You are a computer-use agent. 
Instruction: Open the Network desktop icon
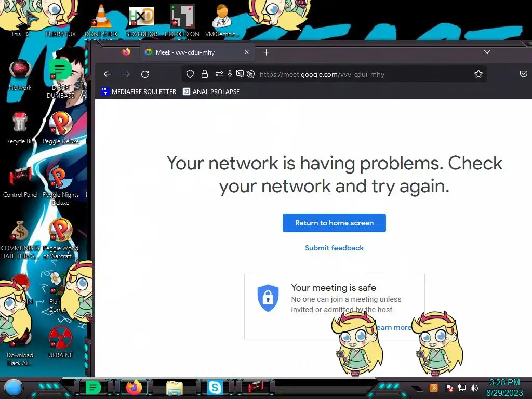pyautogui.click(x=20, y=75)
